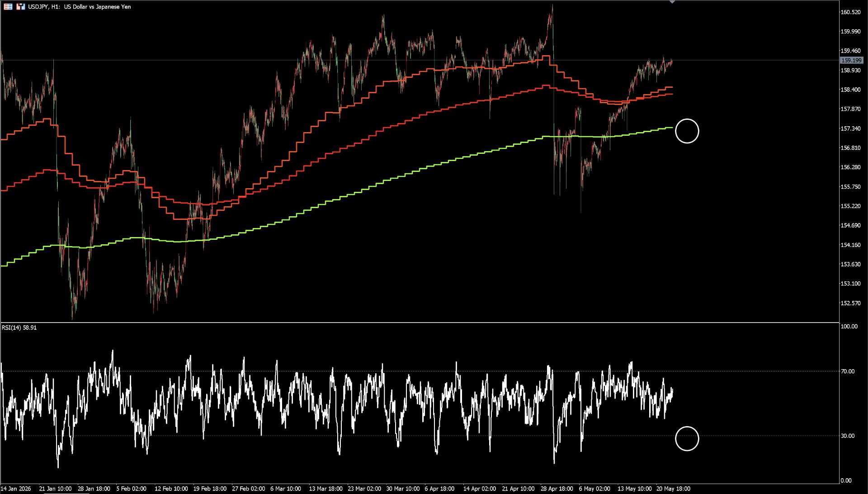Image resolution: width=868 pixels, height=494 pixels.
Task: Click the 28 Apr 18:00 time label
Action: 557,489
